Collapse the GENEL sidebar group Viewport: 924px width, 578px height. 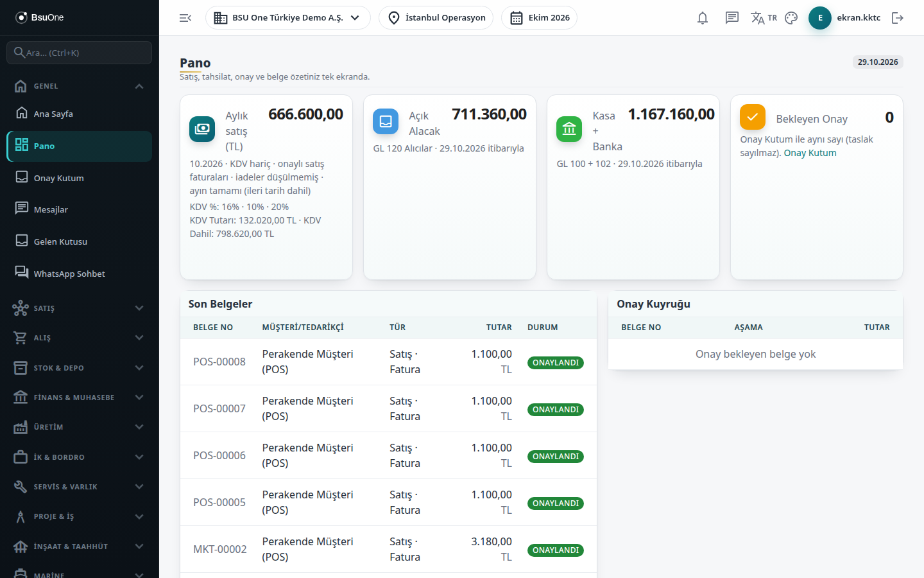click(x=80, y=86)
